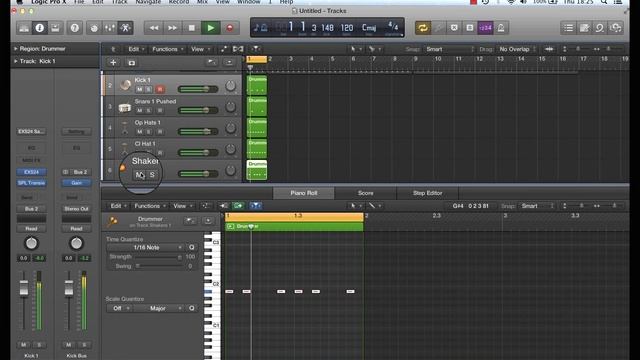Open the Note Pads button
This screenshot has height=360, width=640.
click(584, 28)
